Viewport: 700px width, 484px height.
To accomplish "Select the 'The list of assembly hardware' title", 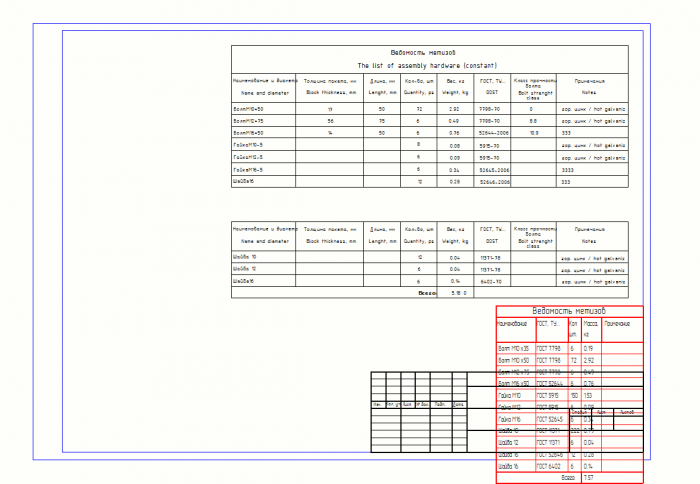I will pyautogui.click(x=427, y=66).
